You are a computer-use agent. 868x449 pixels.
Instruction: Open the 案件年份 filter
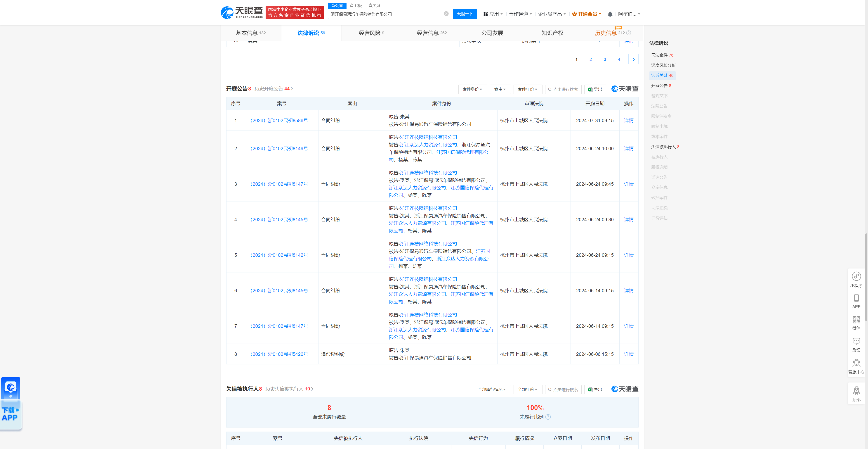pos(528,89)
